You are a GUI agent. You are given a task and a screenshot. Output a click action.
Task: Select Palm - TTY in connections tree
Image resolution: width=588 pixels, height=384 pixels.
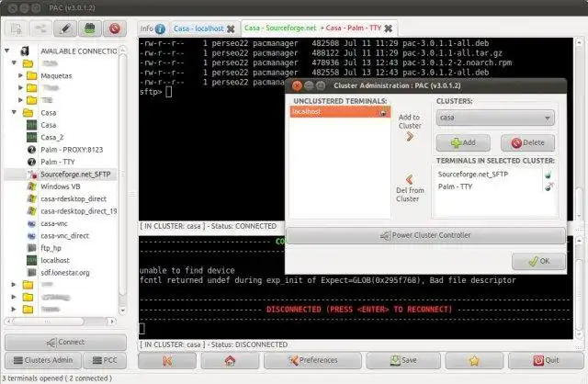pyautogui.click(x=58, y=162)
